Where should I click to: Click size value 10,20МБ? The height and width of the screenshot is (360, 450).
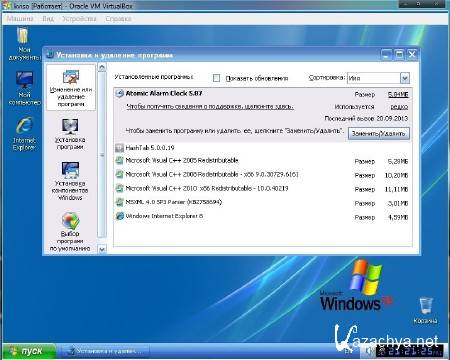tap(396, 175)
